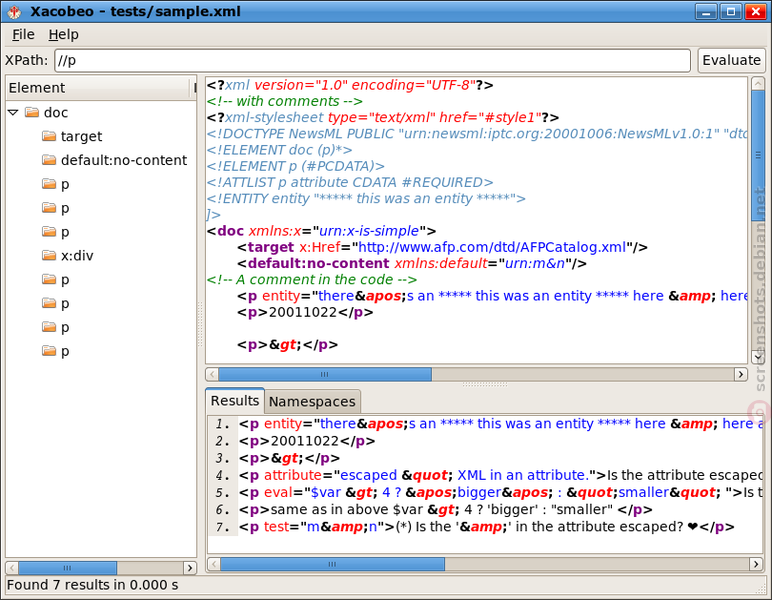Click the '<target x:Href=' source line
Viewport: 772px width, 600px height.
pos(442,248)
